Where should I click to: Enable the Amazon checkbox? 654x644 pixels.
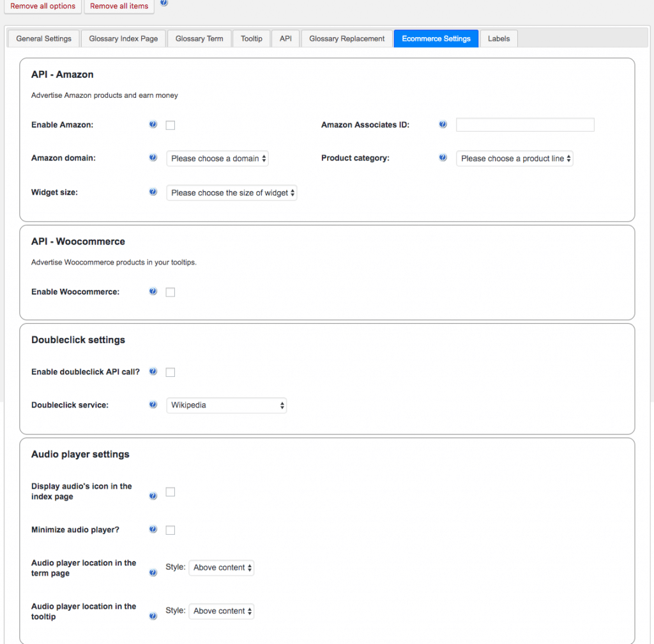point(170,125)
